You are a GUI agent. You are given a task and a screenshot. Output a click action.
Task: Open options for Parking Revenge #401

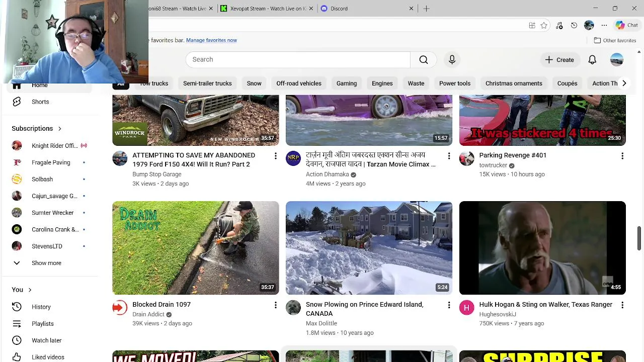click(622, 156)
